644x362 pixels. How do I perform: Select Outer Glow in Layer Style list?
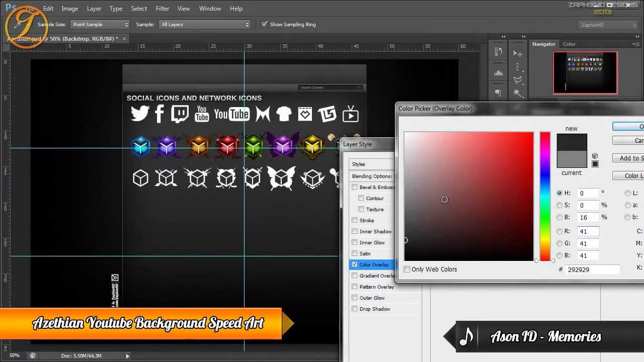coord(372,298)
